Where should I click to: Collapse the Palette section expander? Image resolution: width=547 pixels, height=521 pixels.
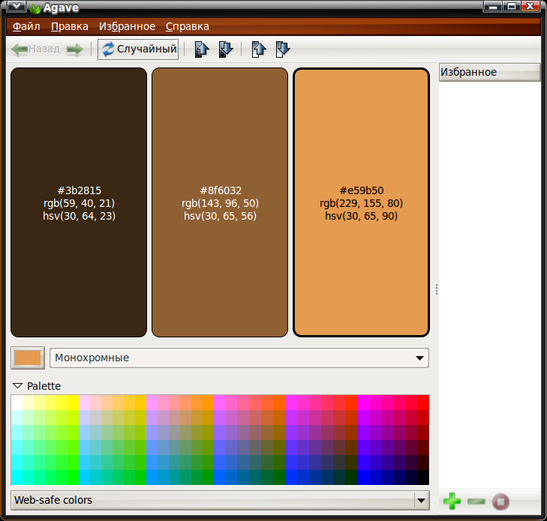point(17,386)
